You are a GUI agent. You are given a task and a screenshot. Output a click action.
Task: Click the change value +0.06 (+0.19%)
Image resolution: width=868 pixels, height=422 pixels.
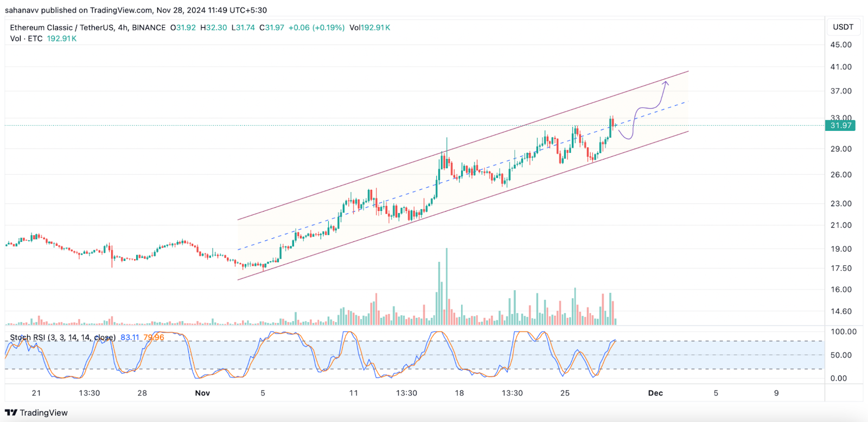[x=316, y=28]
